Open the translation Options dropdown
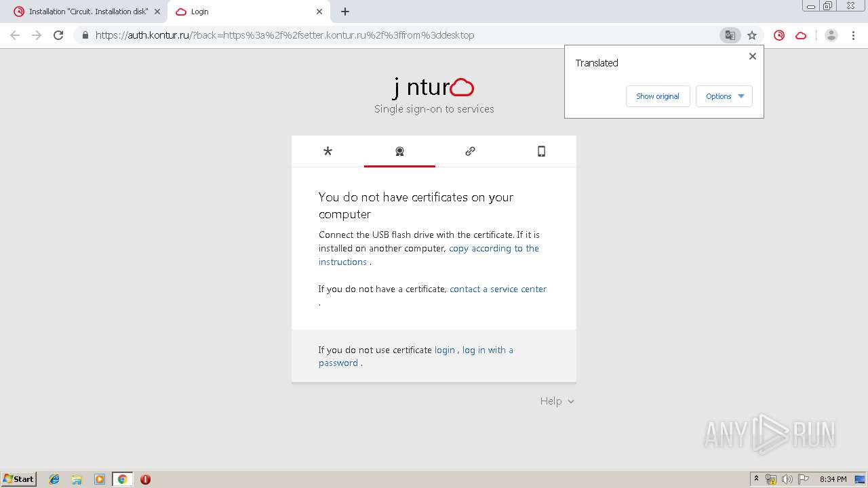This screenshot has height=488, width=868. coord(724,96)
